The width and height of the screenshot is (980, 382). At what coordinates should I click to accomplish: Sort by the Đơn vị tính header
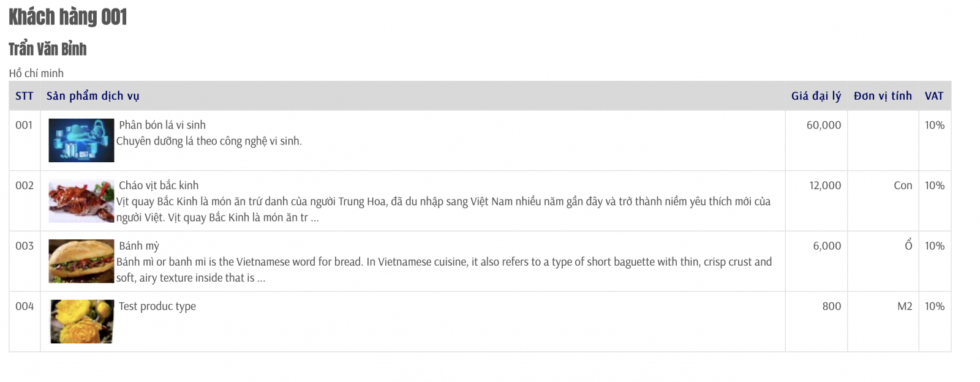tap(883, 96)
